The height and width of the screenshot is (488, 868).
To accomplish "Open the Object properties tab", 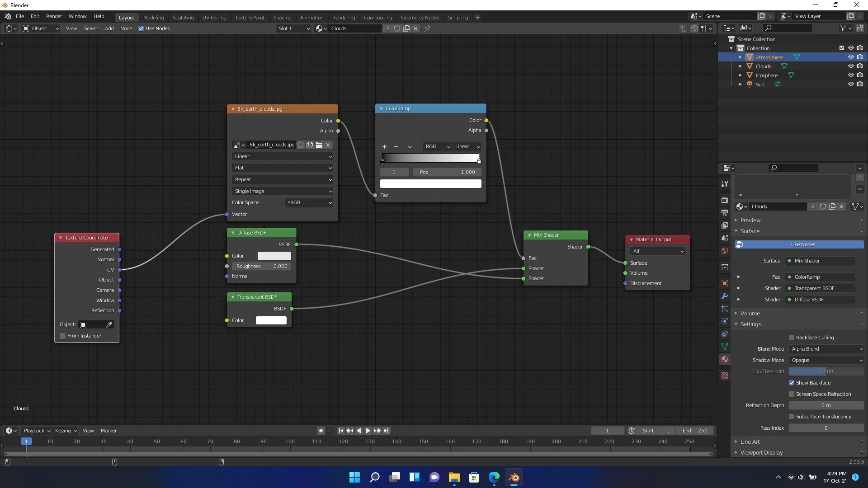I will tap(725, 283).
